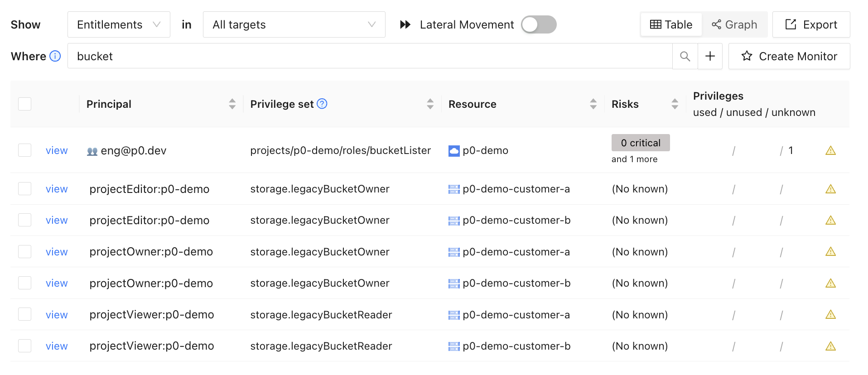Viewport: 868px width, 375px height.
Task: Click the info icon beside Where
Action: [x=55, y=56]
